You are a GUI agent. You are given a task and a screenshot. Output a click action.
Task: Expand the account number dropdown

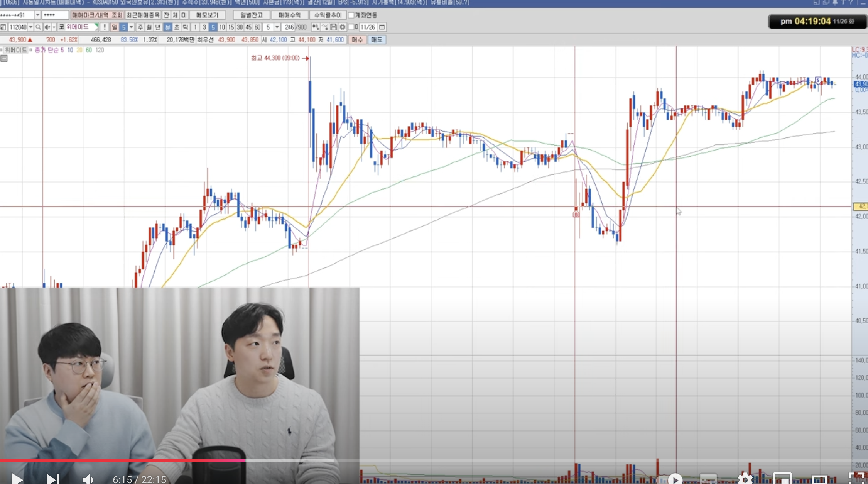[x=37, y=15]
